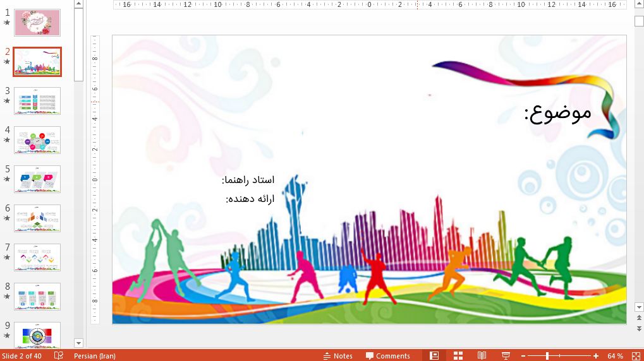Click the spell check icon in status bar
The width and height of the screenshot is (644, 361).
pos(59,356)
